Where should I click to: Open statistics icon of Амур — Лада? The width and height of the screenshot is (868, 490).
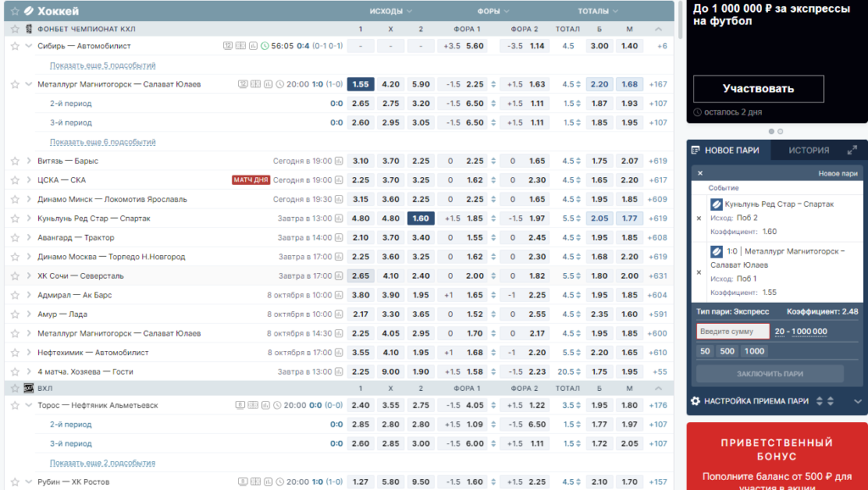pyautogui.click(x=339, y=314)
